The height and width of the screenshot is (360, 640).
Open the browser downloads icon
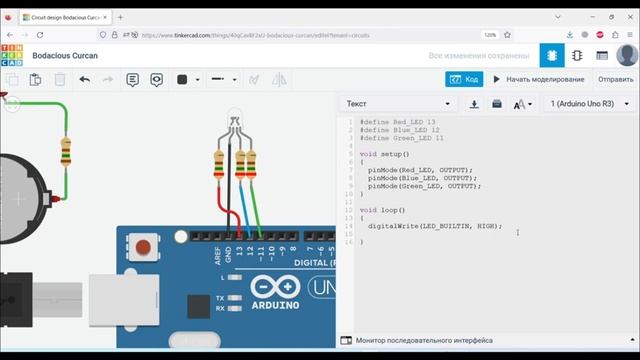(x=570, y=35)
